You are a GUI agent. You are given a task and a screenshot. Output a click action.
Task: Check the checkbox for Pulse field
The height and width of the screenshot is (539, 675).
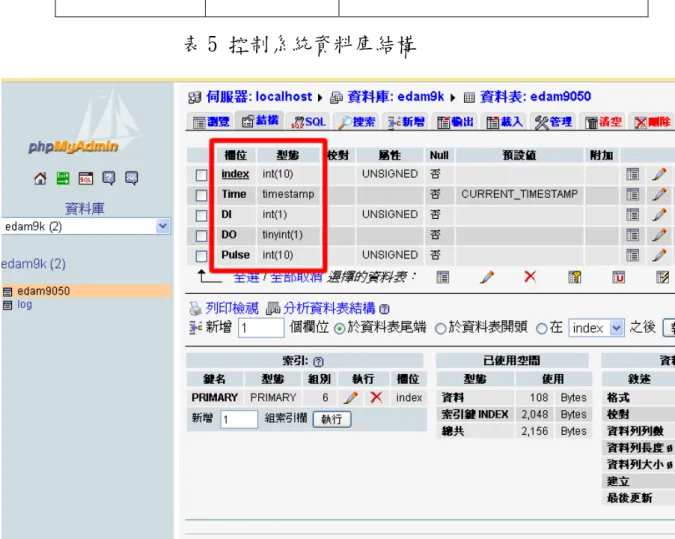click(x=201, y=256)
